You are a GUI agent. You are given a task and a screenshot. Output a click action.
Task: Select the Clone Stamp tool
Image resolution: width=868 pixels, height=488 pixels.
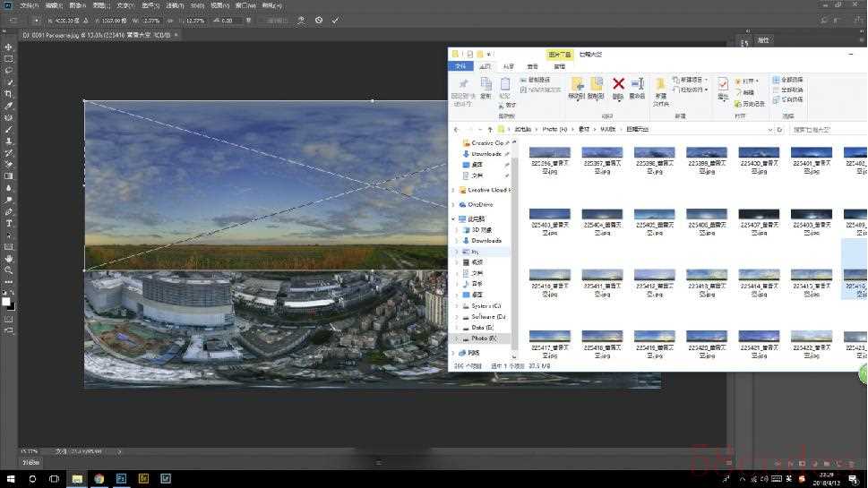click(x=8, y=141)
